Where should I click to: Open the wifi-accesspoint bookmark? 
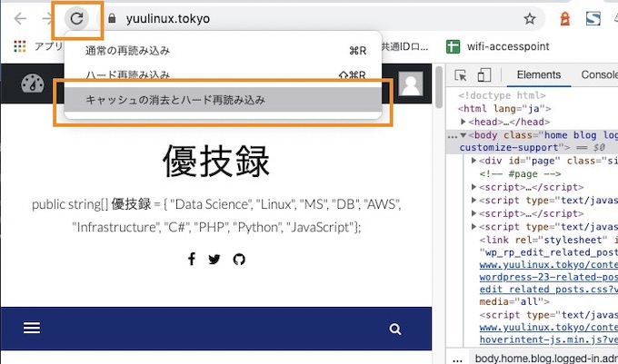pyautogui.click(x=498, y=46)
